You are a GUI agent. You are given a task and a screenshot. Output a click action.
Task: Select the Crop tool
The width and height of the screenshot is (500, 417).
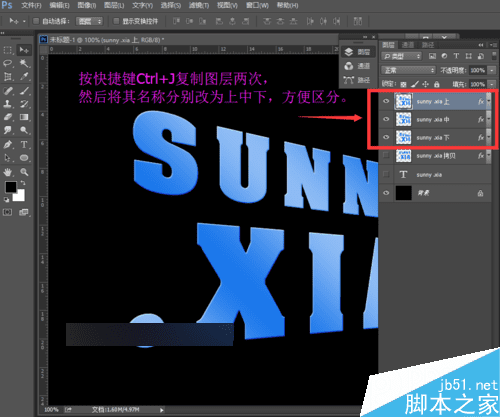[7, 77]
